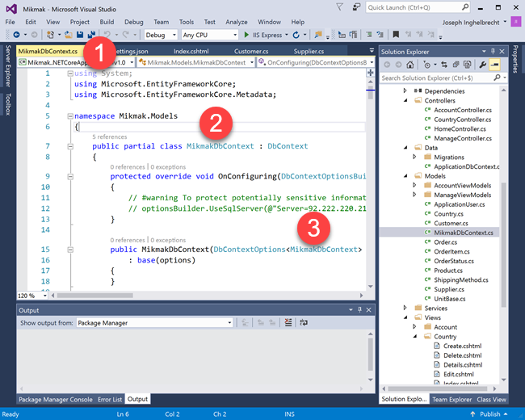The image size is (525, 420).
Task: Click the Redo arrow in toolbar
Action: [x=125, y=35]
